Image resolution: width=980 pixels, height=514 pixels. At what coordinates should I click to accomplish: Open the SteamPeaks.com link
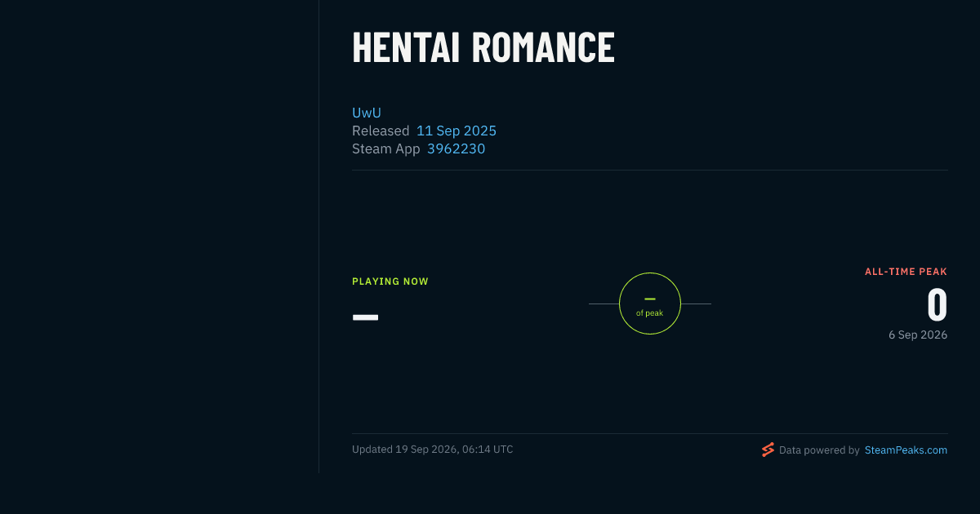pyautogui.click(x=906, y=450)
